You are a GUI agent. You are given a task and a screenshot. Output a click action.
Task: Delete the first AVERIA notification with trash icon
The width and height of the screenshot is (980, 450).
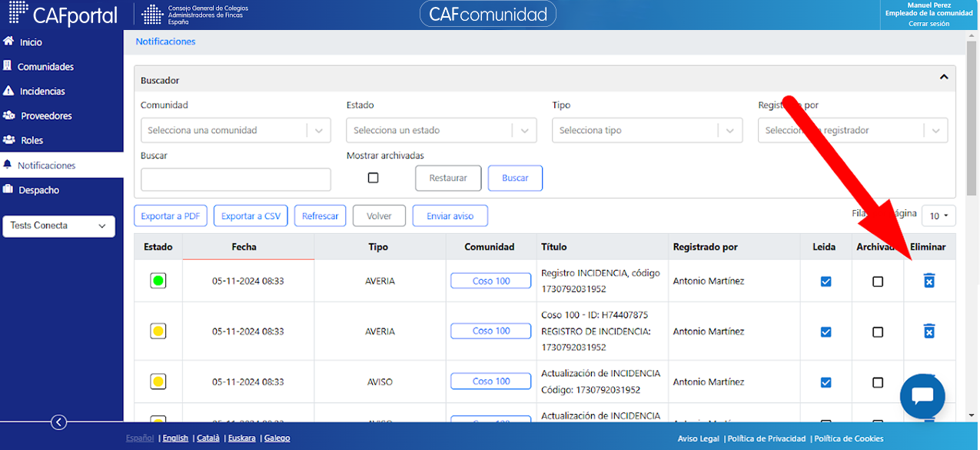[929, 281]
